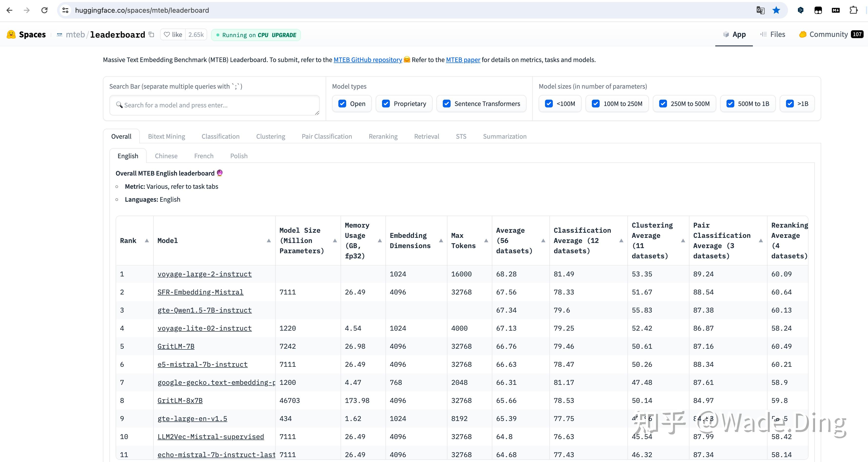Open the Google Translate icon in address bar
This screenshot has width=868, height=462.
(760, 10)
